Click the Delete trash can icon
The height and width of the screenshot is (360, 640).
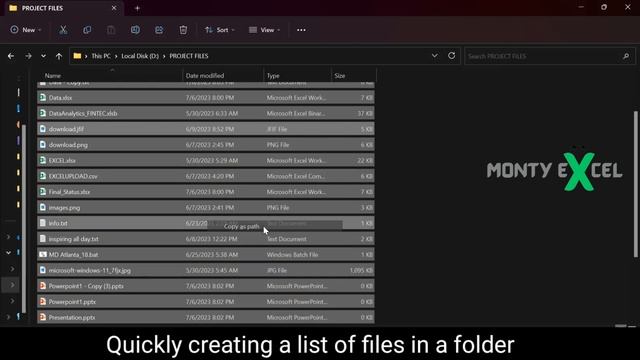(x=183, y=30)
